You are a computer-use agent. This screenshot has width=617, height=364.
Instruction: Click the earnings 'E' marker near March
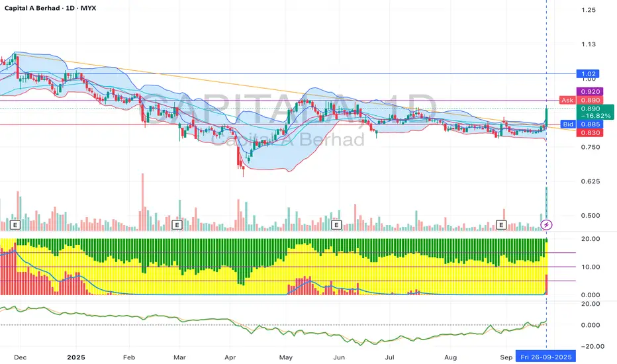[177, 225]
